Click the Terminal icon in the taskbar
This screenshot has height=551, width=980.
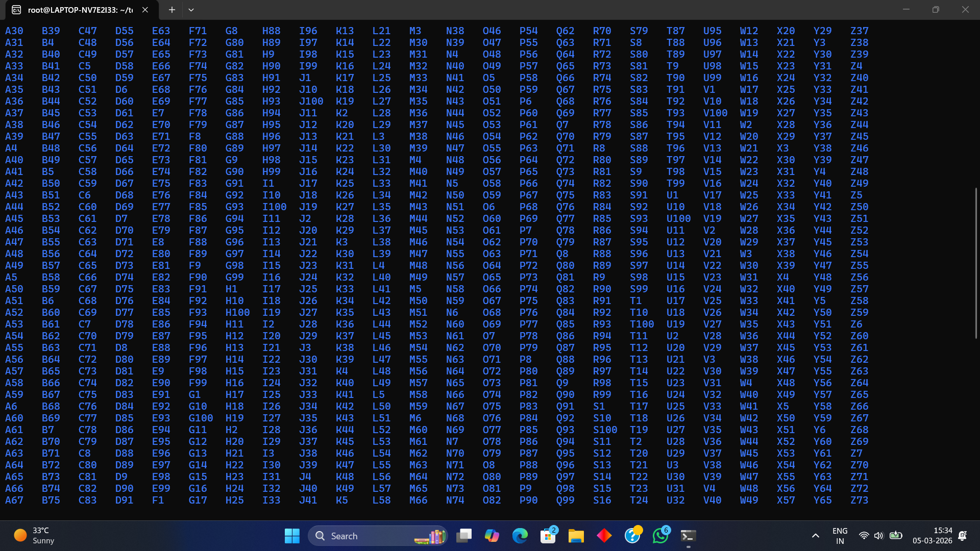[x=688, y=536]
